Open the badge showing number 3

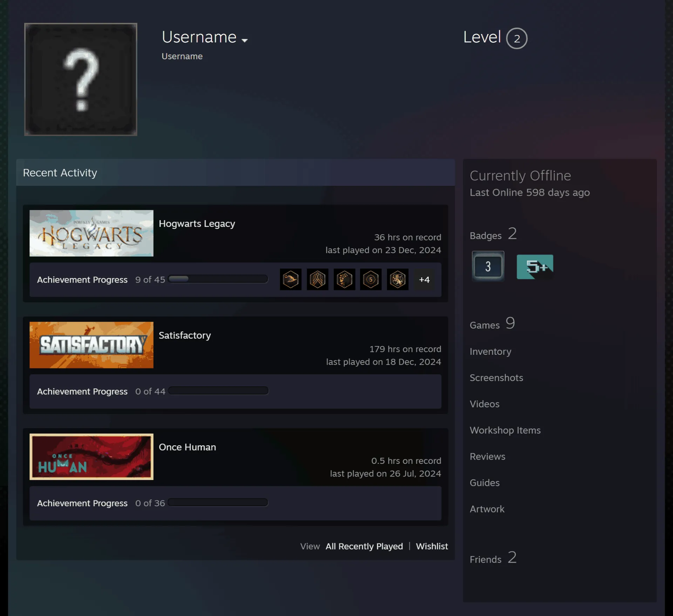click(488, 266)
